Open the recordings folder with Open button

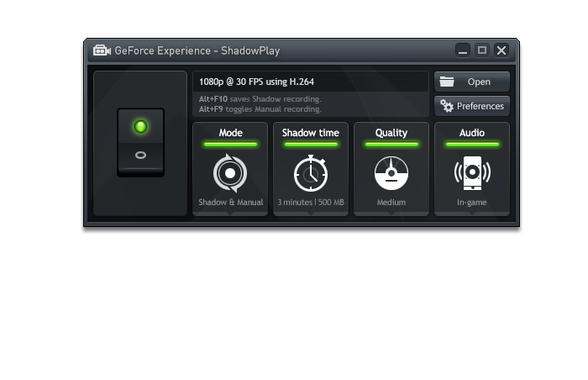[x=472, y=82]
